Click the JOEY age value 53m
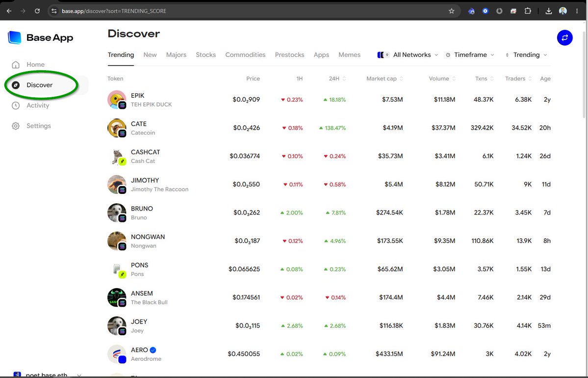Screen dimensions: 588x378 click(544, 326)
